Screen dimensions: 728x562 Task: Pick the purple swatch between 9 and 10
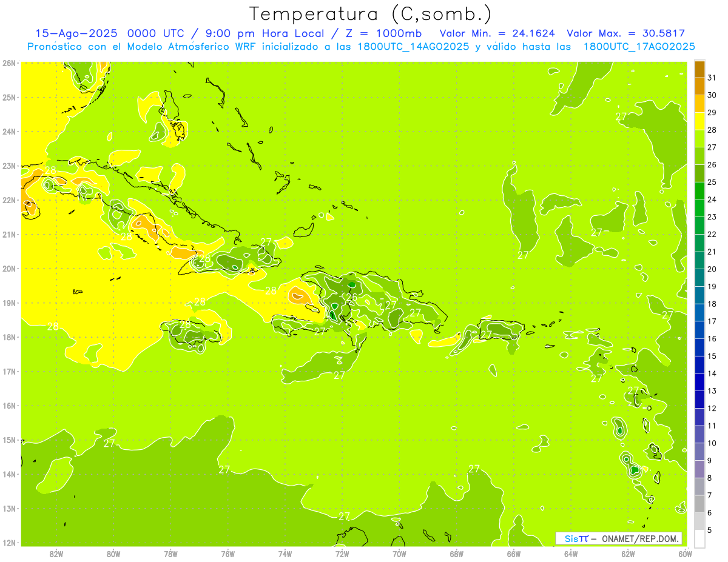click(x=699, y=452)
